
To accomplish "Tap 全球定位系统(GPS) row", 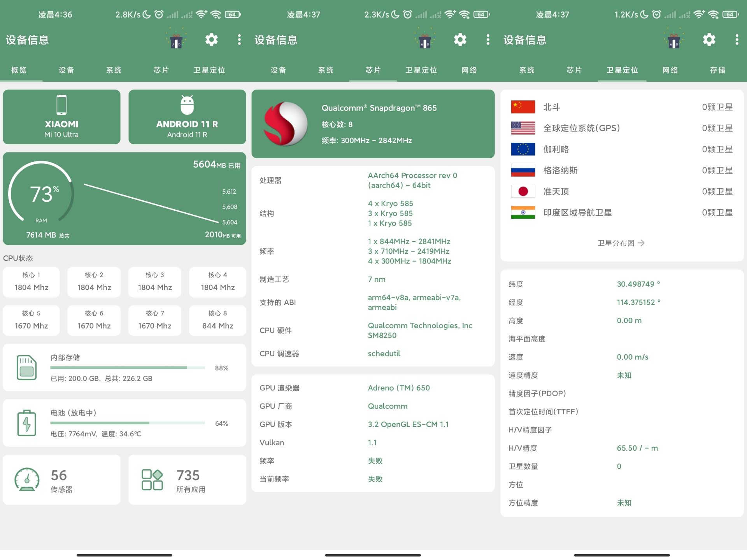I will point(622,128).
